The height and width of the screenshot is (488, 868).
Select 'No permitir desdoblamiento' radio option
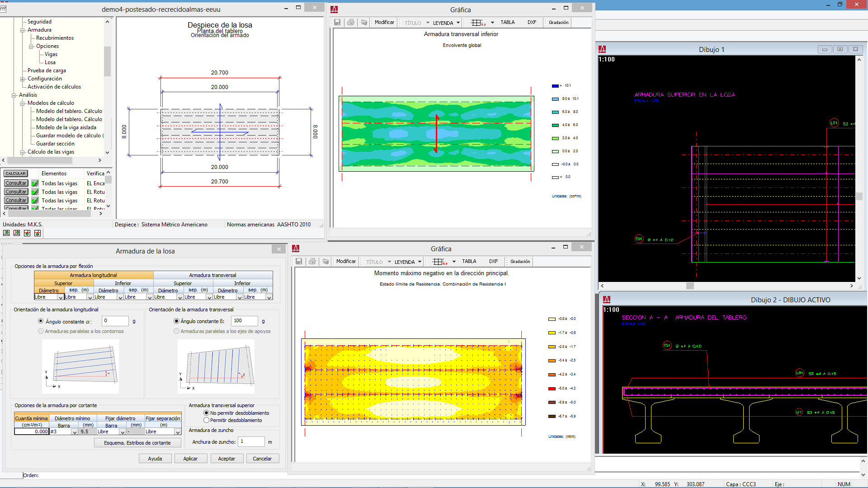coord(206,413)
